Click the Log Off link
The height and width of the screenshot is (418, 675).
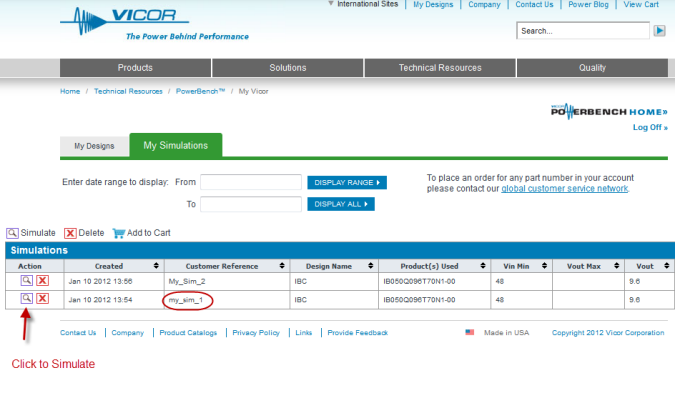(x=649, y=127)
